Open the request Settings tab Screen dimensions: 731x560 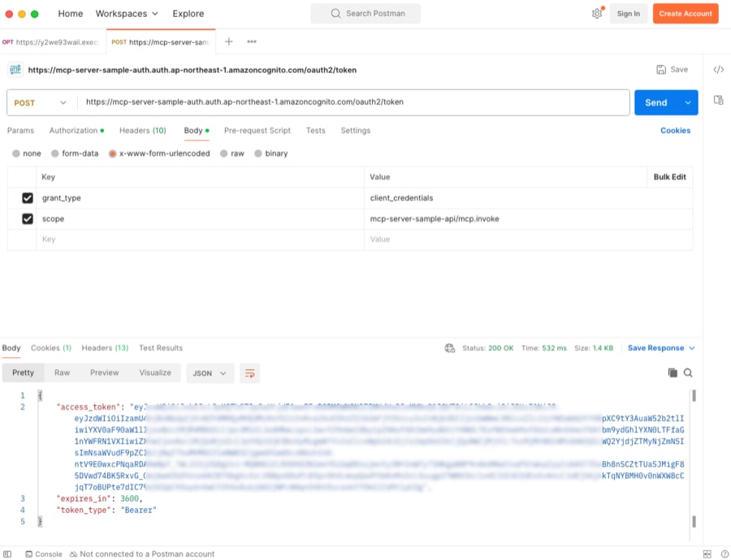point(355,131)
